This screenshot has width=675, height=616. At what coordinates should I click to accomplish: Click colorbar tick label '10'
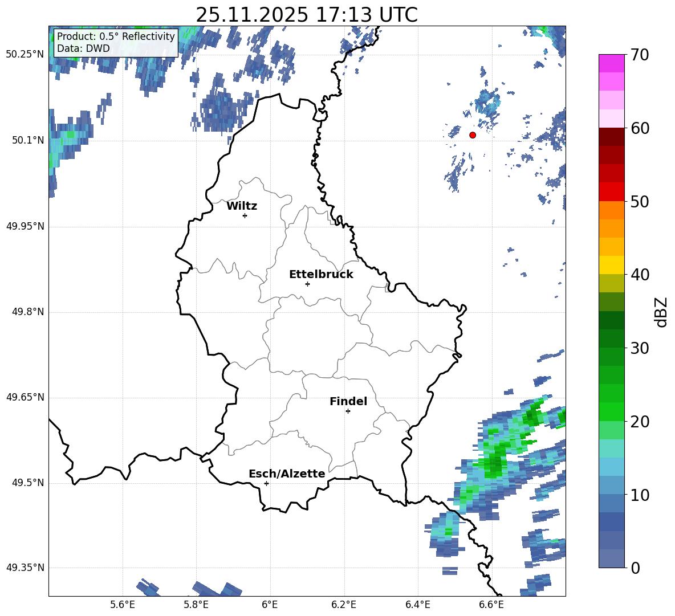click(x=640, y=495)
